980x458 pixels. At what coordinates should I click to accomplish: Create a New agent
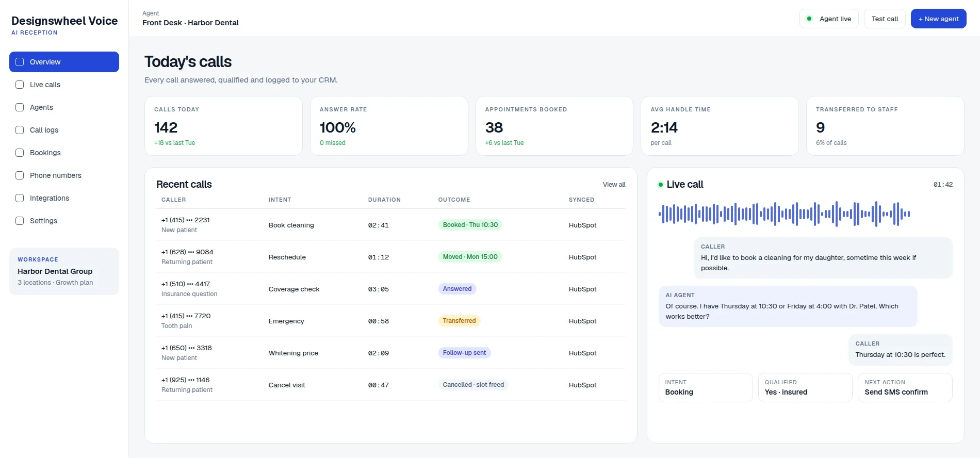(x=938, y=19)
